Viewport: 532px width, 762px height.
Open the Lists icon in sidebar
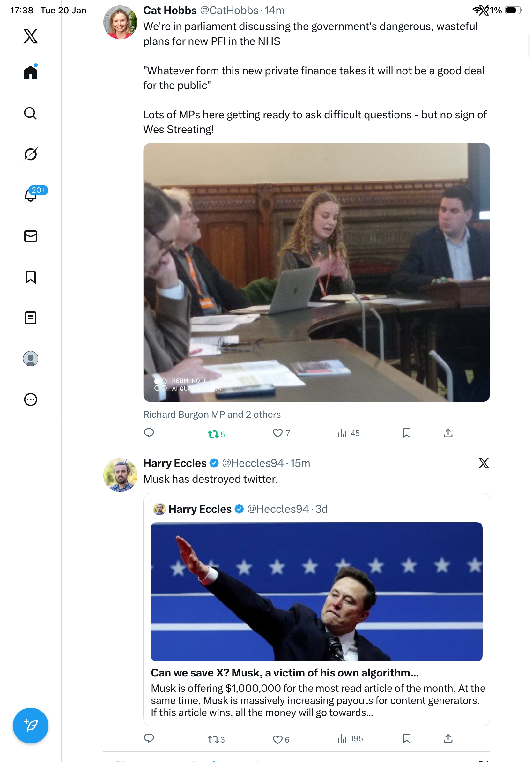31,318
